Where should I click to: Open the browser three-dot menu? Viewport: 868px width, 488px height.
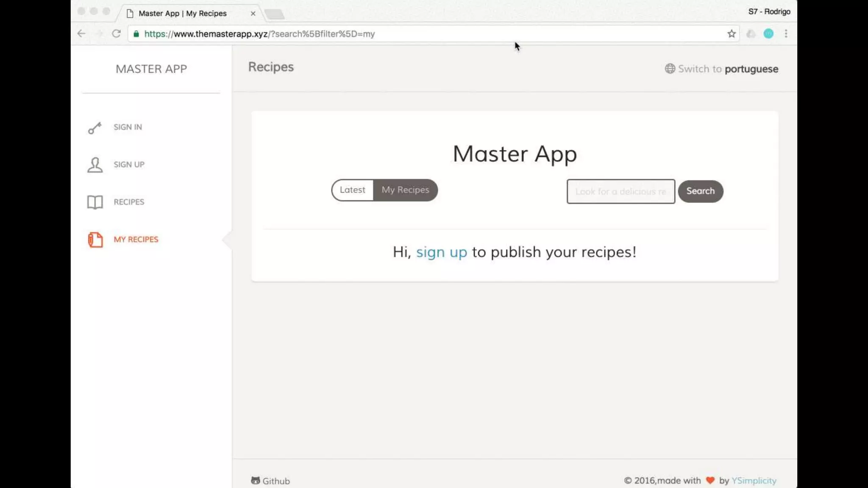(x=786, y=34)
